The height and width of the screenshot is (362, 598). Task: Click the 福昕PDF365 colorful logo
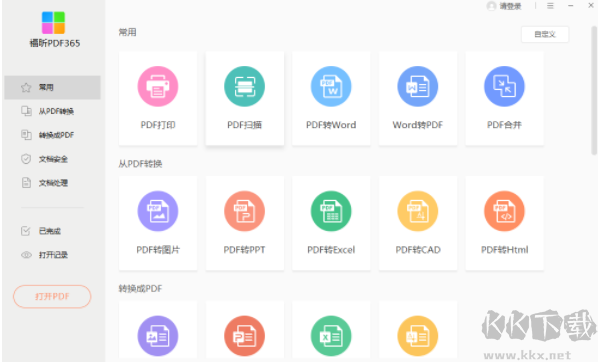pyautogui.click(x=53, y=23)
